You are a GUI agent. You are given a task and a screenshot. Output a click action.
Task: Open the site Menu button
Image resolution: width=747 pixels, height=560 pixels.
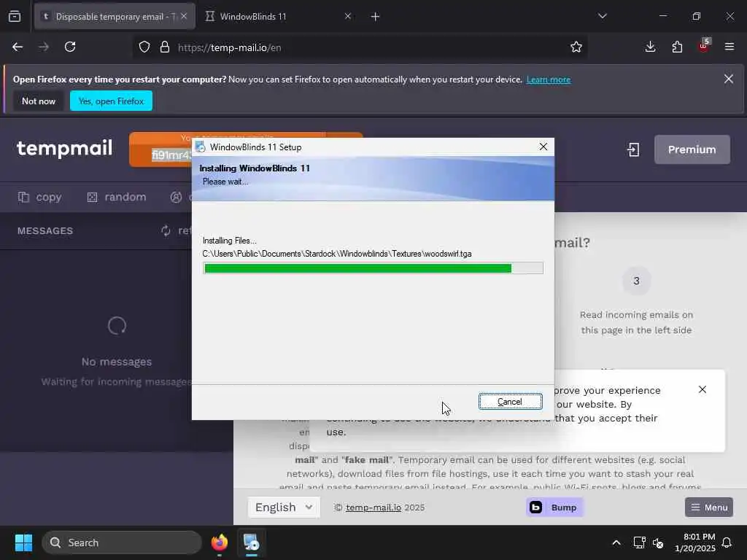[709, 507]
